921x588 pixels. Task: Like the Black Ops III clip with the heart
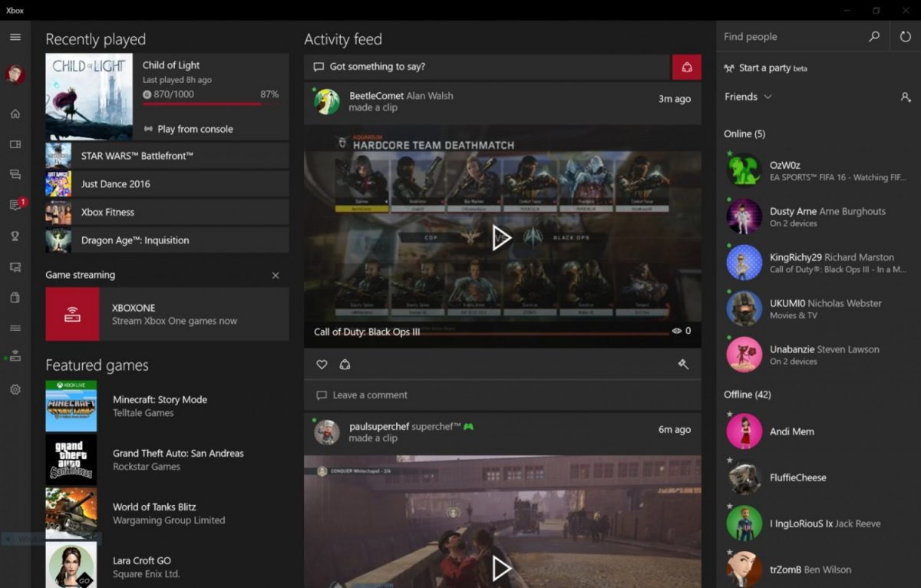322,365
